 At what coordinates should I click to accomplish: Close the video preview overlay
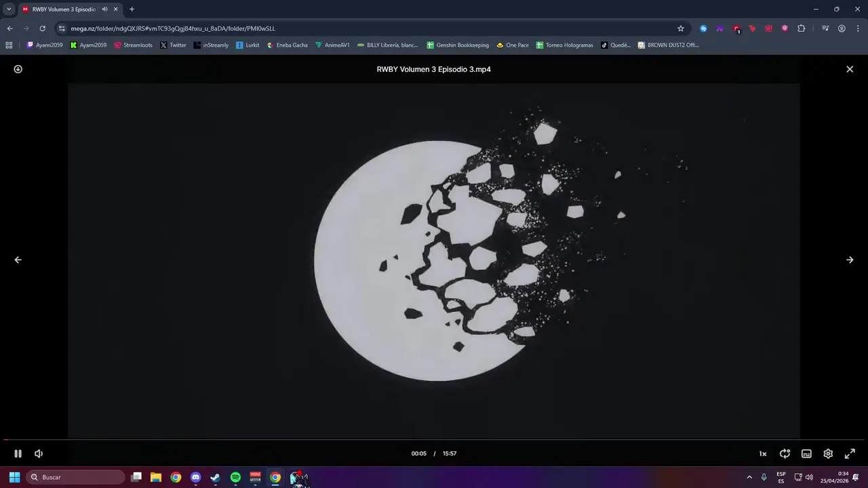click(x=850, y=69)
